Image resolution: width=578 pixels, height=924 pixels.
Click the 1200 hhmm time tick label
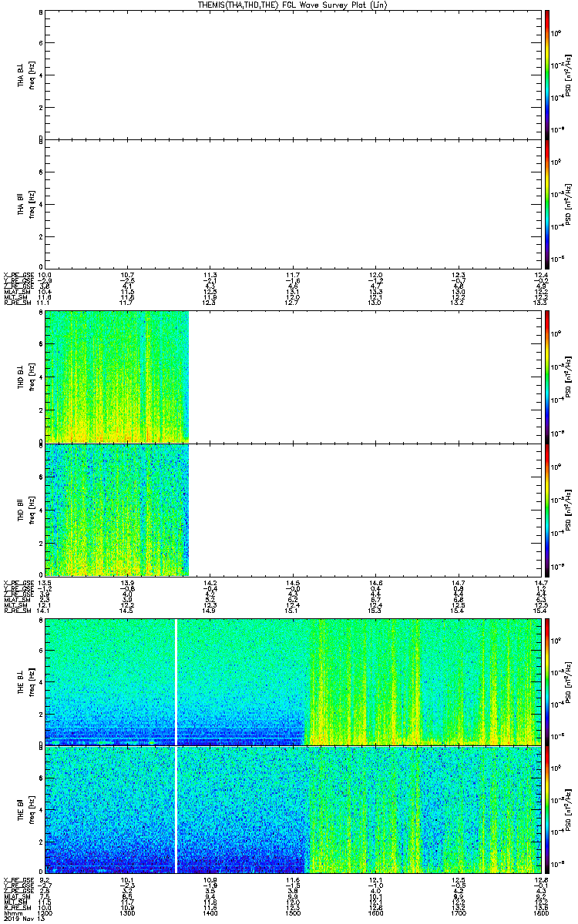pyautogui.click(x=45, y=914)
